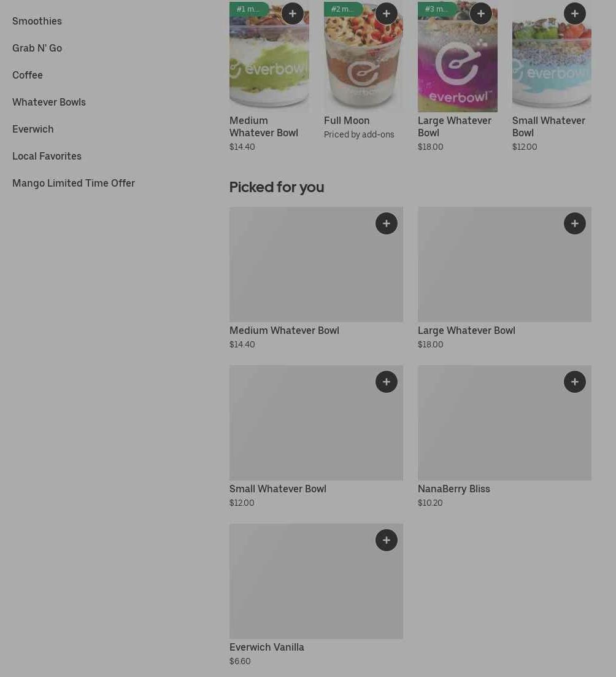616x677 pixels.
Task: Add Everwich Vanilla to cart
Action: [387, 540]
